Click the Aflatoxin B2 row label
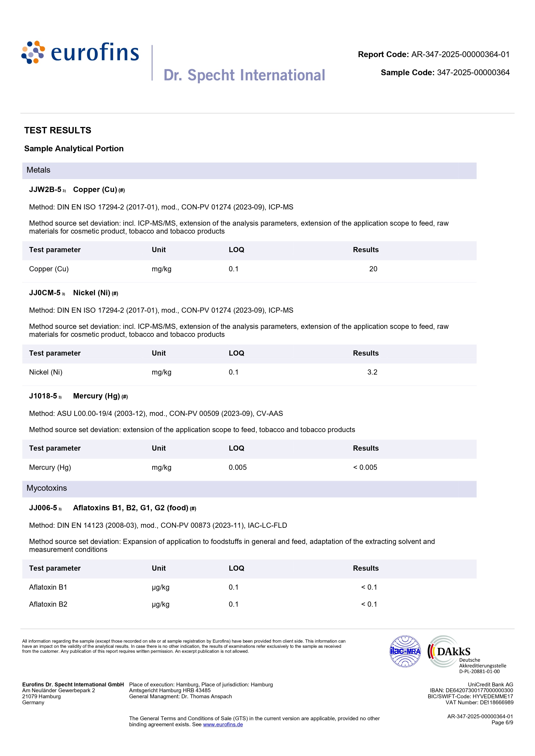 click(48, 604)
